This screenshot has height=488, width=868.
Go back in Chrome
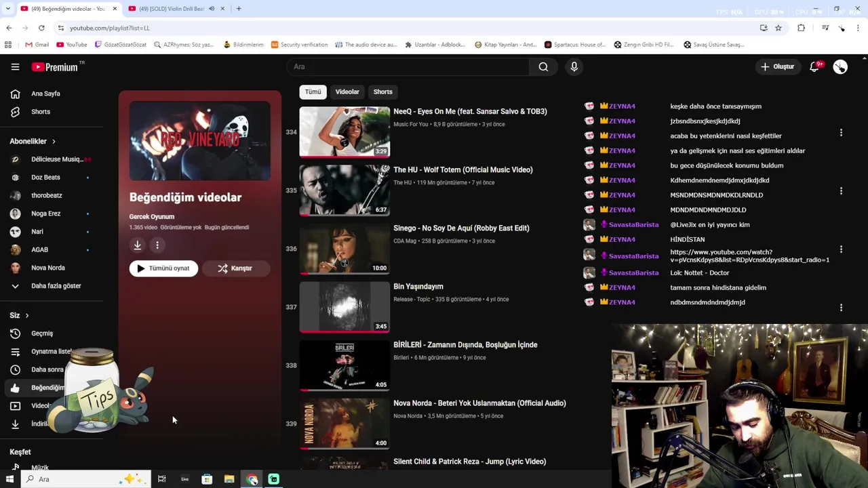tap(9, 28)
